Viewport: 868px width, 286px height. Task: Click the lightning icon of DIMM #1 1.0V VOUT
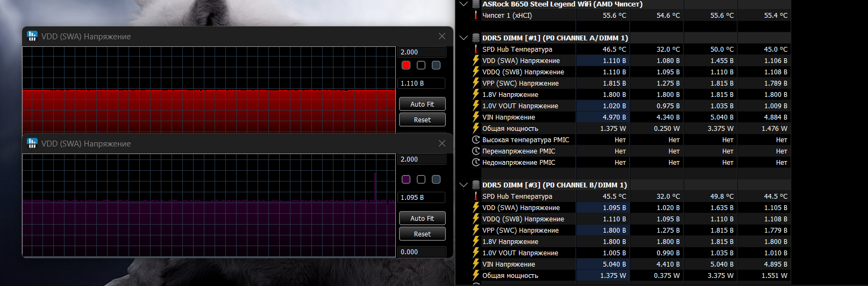click(476, 106)
